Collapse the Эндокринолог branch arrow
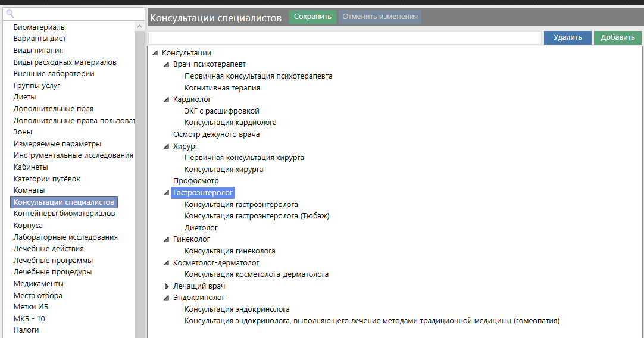 click(167, 298)
